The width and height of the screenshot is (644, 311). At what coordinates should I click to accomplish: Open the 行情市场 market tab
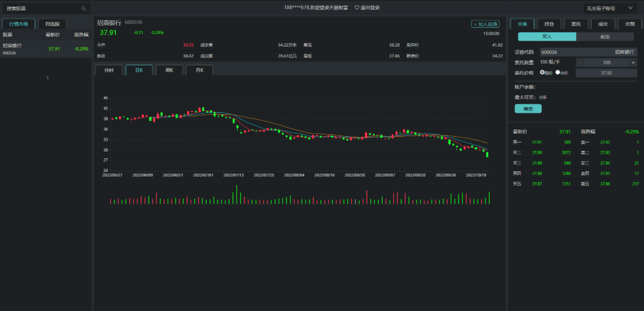19,24
